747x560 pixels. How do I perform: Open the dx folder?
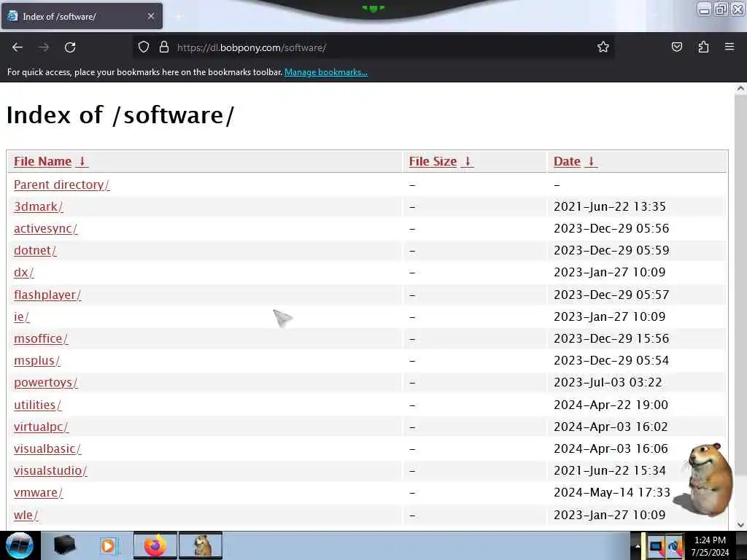[x=24, y=273]
